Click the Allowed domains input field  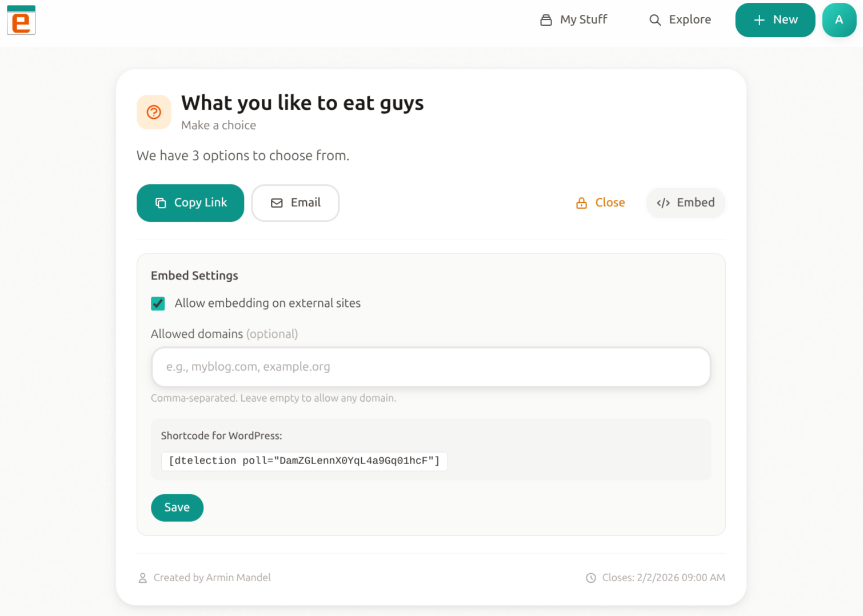pos(430,367)
